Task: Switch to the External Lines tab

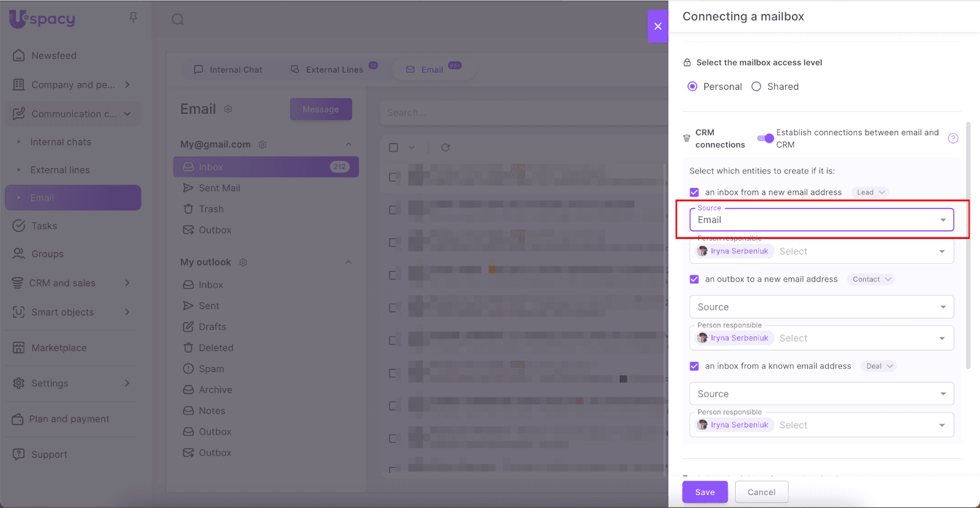Action: coord(328,70)
